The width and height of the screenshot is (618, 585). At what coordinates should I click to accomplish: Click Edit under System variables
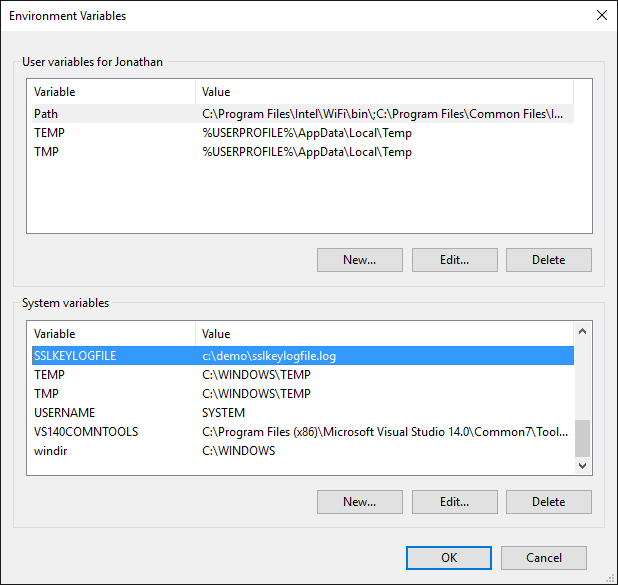tap(455, 502)
